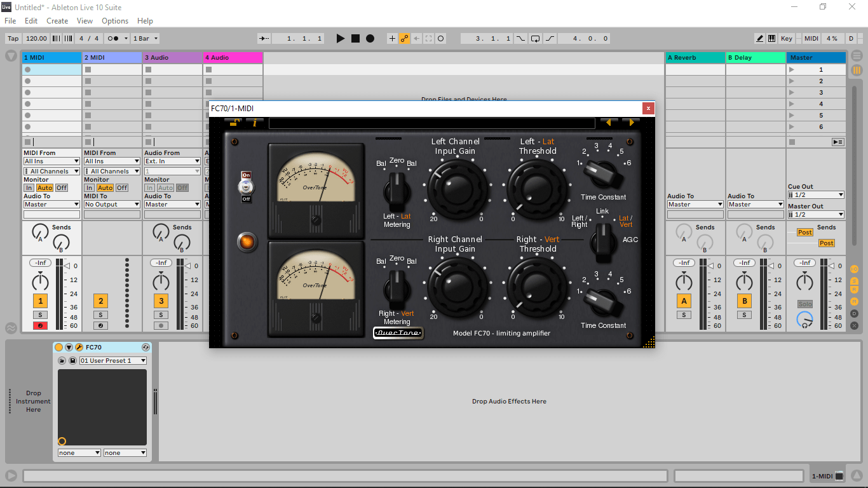Toggle the Computer MIDI Keyboard icon
This screenshot has width=868, height=488.
pos(771,39)
